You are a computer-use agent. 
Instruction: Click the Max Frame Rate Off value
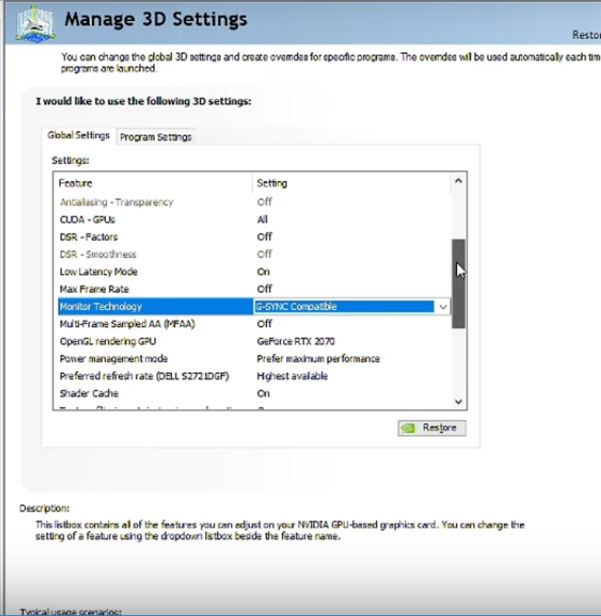[x=264, y=289]
